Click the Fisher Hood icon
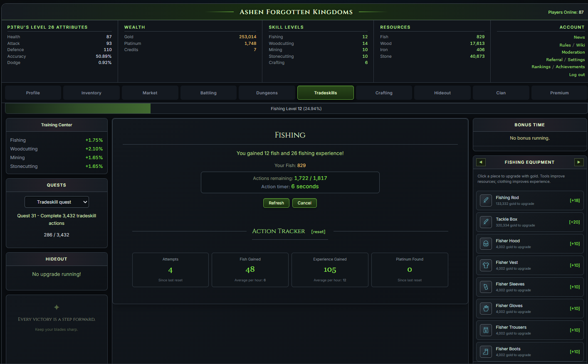 pos(486,243)
